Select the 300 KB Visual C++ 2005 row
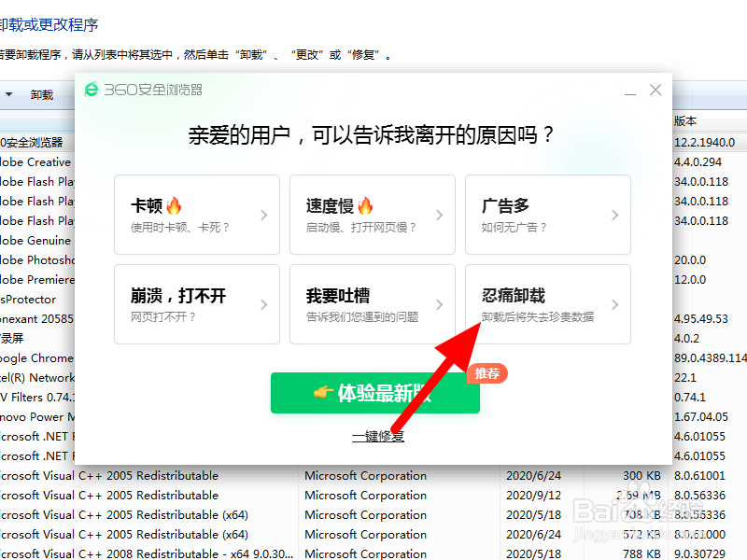The width and height of the screenshot is (747, 560). point(373,476)
